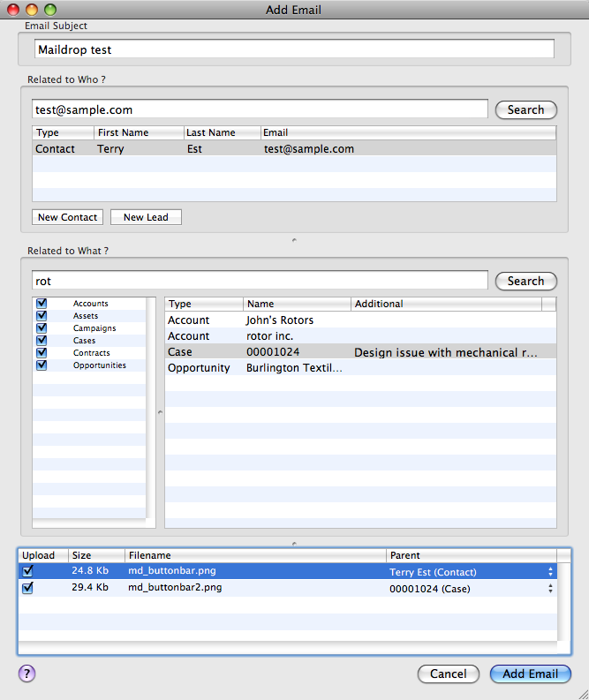Uncheck upload for md_buttonbar2.png
This screenshot has width=589, height=700.
tap(27, 588)
